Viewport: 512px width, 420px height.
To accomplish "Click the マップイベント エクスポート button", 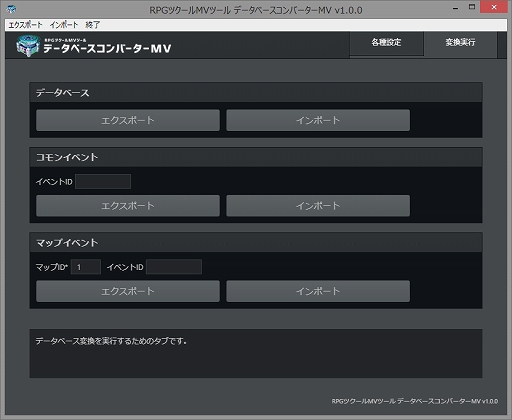I will point(128,291).
